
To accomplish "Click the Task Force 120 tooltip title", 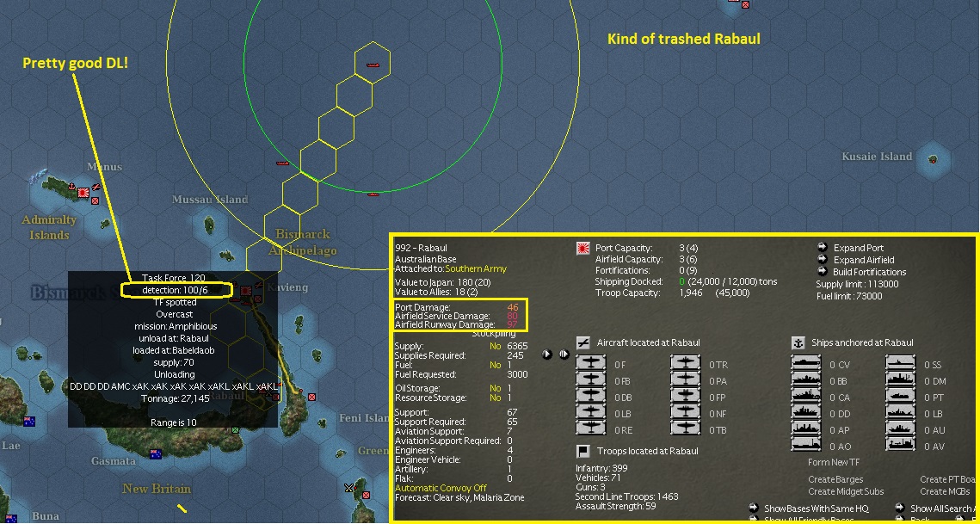I will tap(173, 278).
